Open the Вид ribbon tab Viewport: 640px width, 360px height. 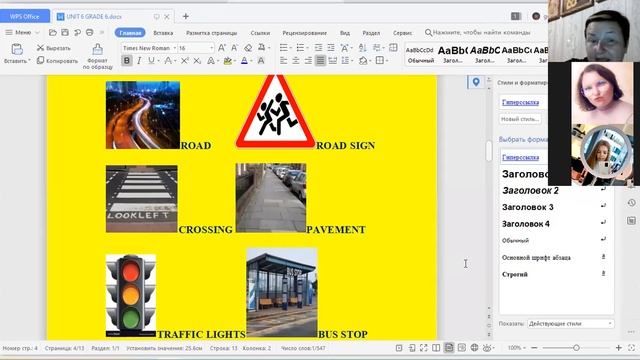[345, 33]
